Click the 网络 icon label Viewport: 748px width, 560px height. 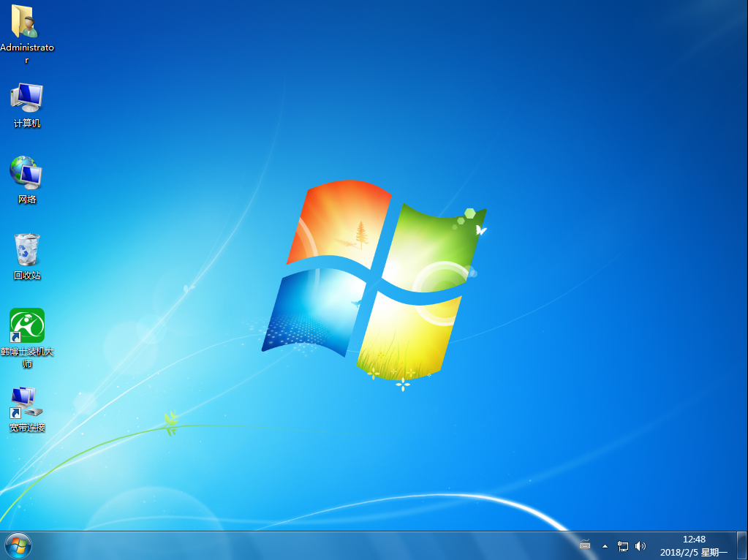(26, 198)
